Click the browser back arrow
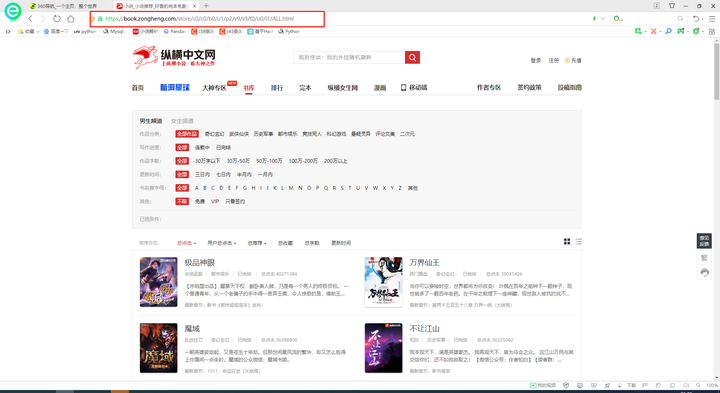Image resolution: width=720 pixels, height=393 pixels. pyautogui.click(x=30, y=19)
